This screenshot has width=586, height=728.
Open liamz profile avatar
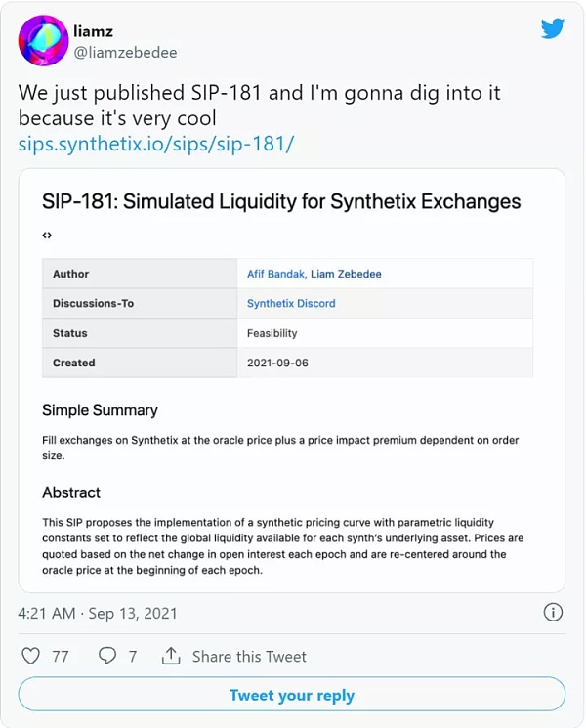pos(44,41)
